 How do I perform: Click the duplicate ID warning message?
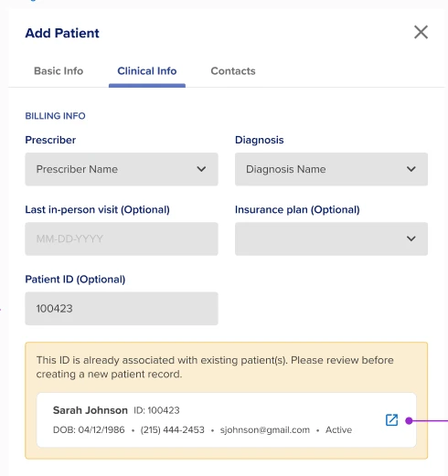point(215,367)
